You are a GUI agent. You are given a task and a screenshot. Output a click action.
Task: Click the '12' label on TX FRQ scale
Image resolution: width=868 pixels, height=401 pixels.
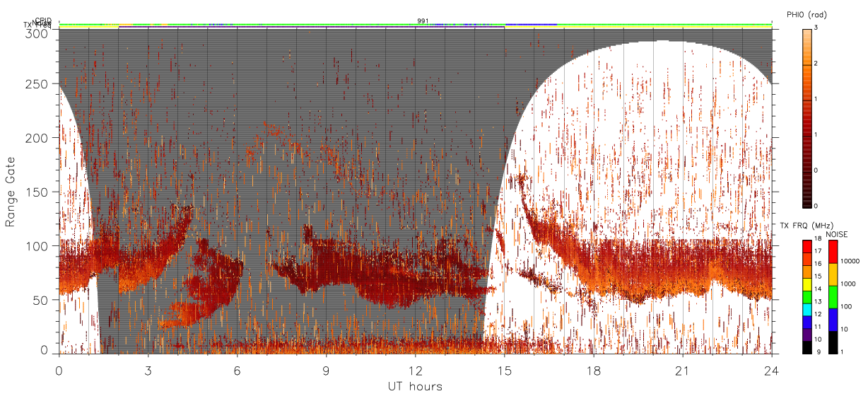click(818, 315)
